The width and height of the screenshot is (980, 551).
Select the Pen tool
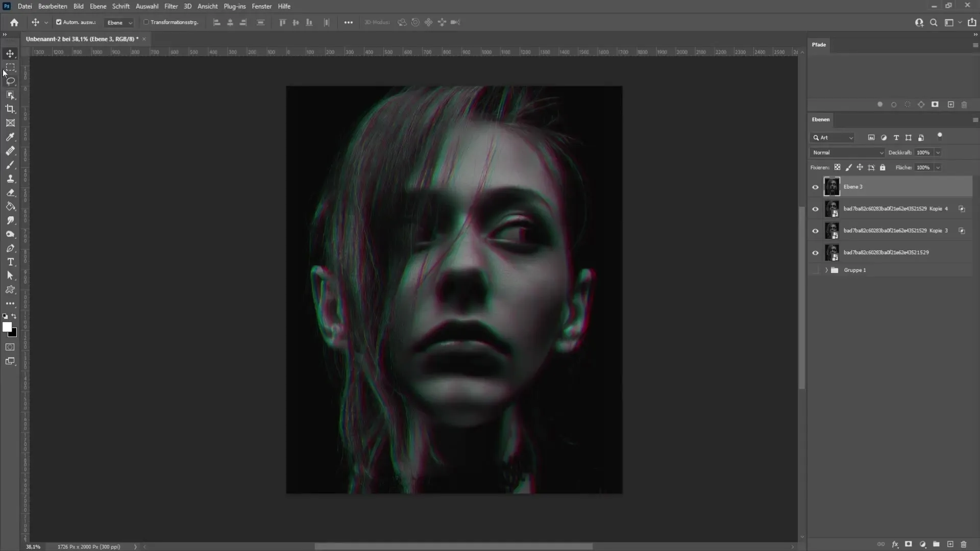tap(9, 248)
